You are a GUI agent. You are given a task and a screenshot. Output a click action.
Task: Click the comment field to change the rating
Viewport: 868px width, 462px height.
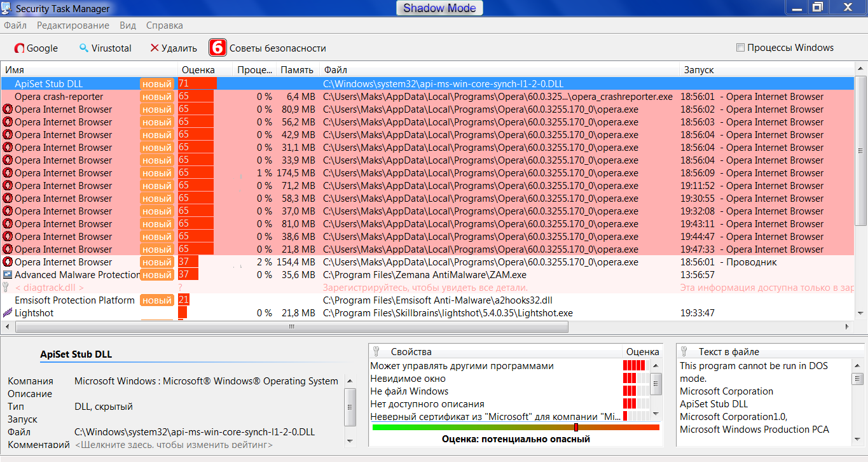[174, 445]
